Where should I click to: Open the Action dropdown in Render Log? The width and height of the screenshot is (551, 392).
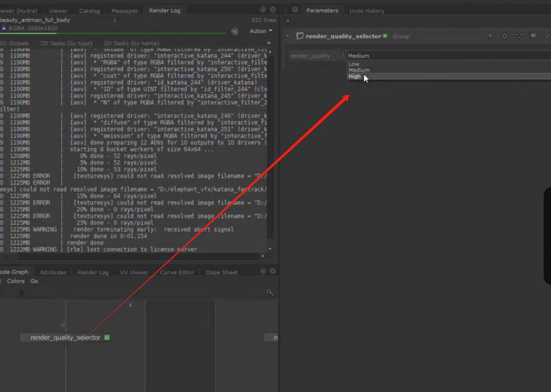tap(260, 31)
